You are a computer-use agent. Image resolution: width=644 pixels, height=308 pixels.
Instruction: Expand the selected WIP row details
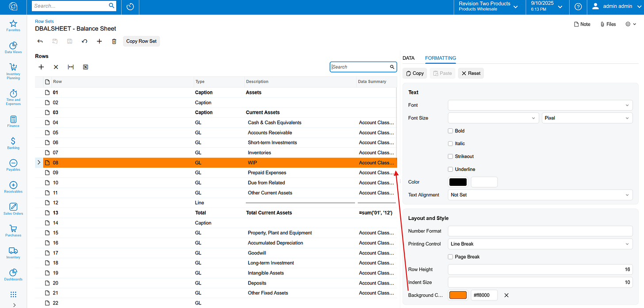[x=38, y=162]
